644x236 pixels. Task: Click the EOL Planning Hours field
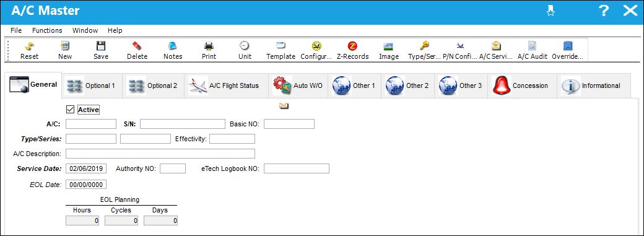point(83,221)
